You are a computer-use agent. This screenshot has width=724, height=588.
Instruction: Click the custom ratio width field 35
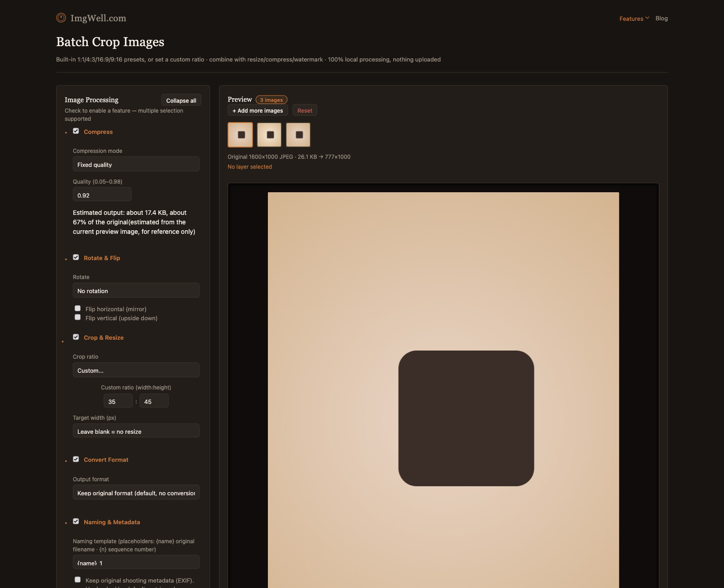(x=118, y=401)
